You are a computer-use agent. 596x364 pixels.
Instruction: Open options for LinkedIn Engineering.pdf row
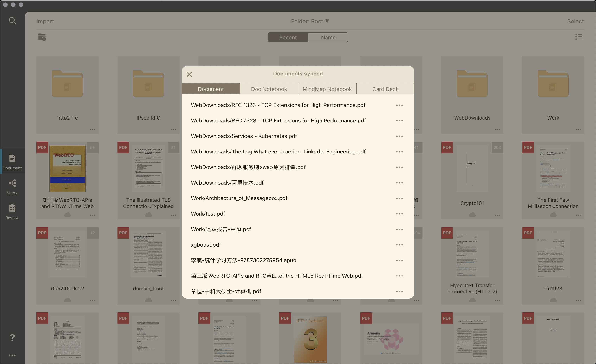(399, 152)
